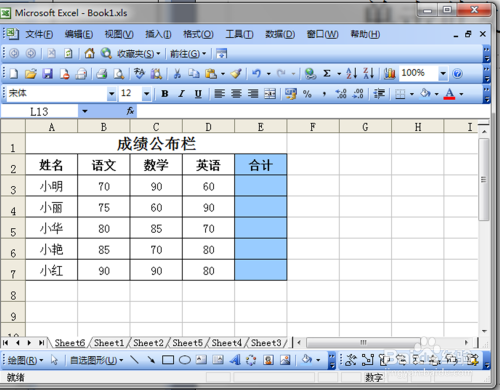Pick the font color red A

(x=449, y=94)
